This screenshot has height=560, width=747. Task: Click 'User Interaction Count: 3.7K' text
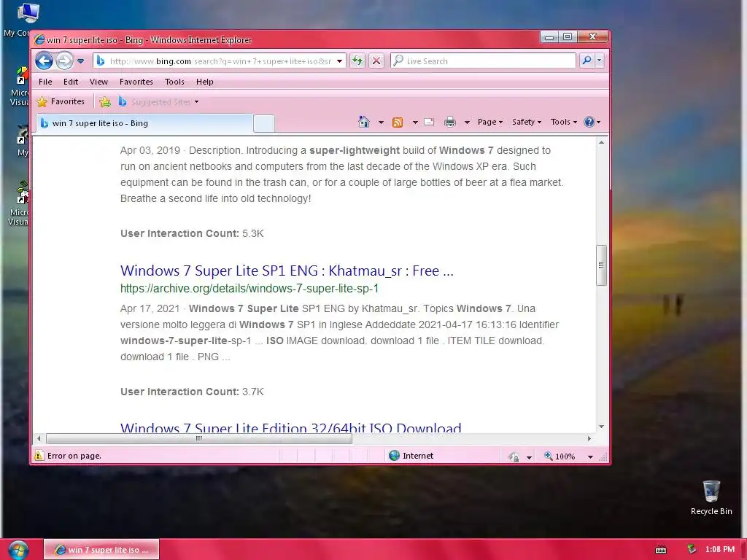click(192, 392)
